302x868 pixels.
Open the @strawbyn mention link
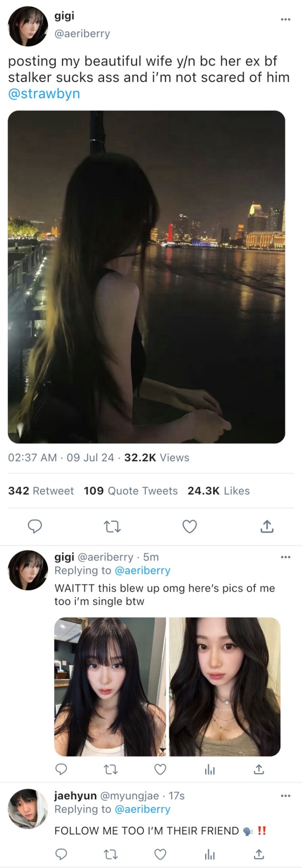pyautogui.click(x=44, y=94)
